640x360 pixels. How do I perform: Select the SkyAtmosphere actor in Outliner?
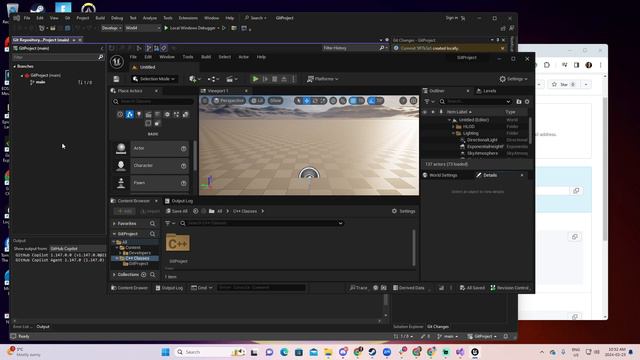click(482, 153)
